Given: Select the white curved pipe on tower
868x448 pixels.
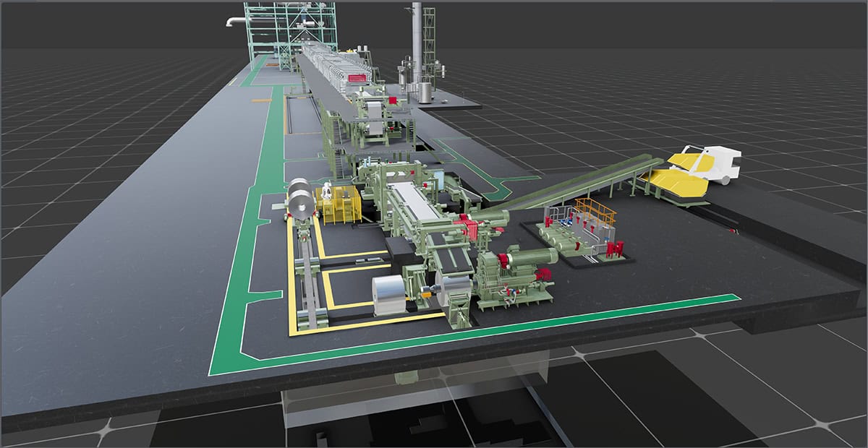Looking at the screenshot, I should click(234, 22).
